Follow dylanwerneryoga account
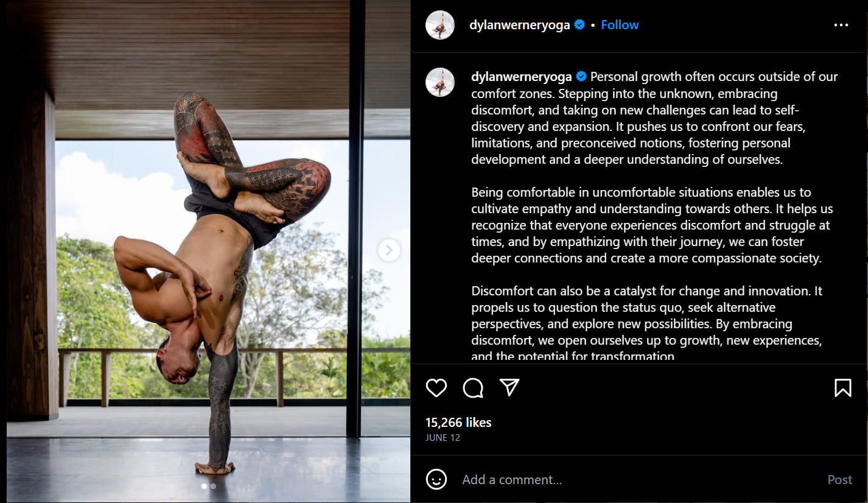The height and width of the screenshot is (503, 868). [x=620, y=25]
